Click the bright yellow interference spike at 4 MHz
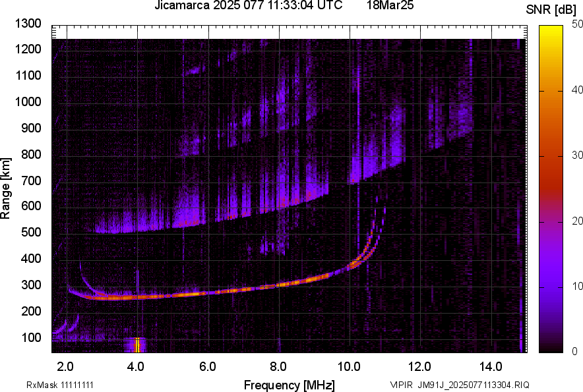The image size is (583, 392). [137, 345]
